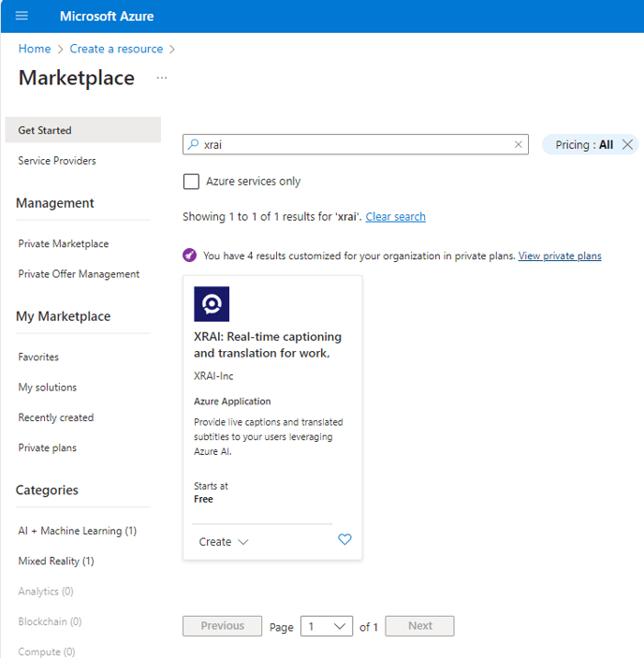The width and height of the screenshot is (644, 658).
Task: Click the Azure Application type label
Action: tap(232, 402)
